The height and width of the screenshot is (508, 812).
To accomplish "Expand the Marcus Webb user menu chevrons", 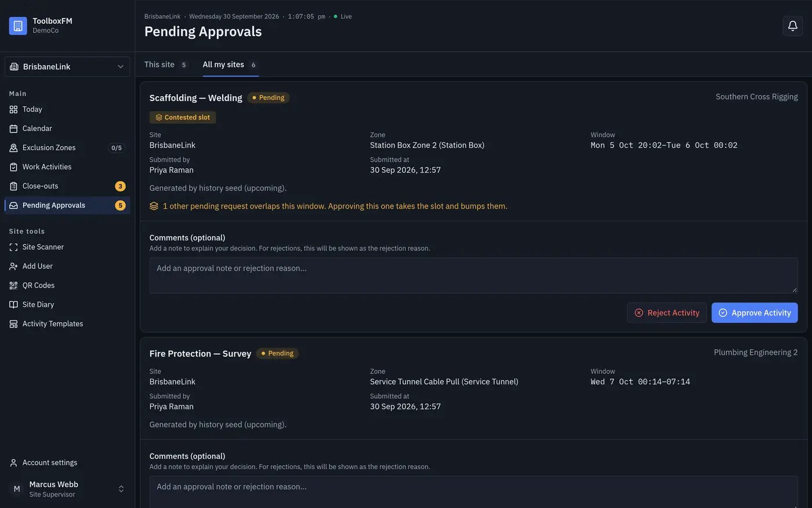I will pos(121,489).
